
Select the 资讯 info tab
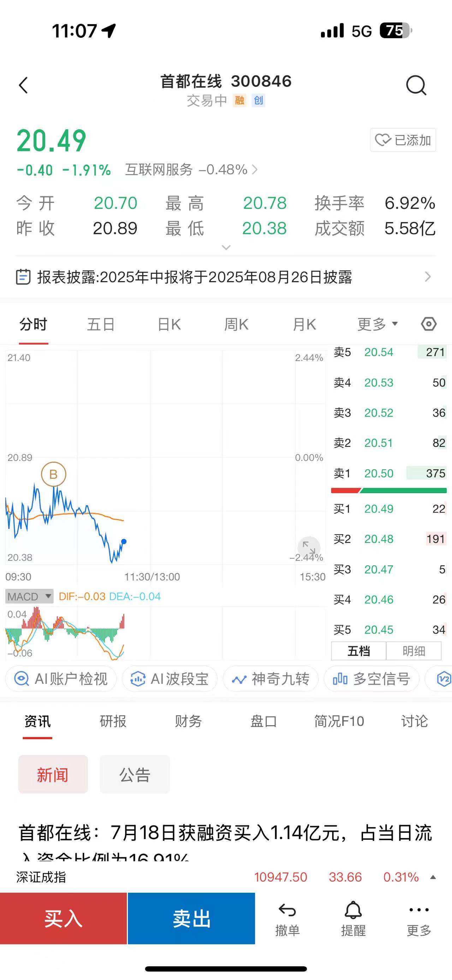coord(37,721)
